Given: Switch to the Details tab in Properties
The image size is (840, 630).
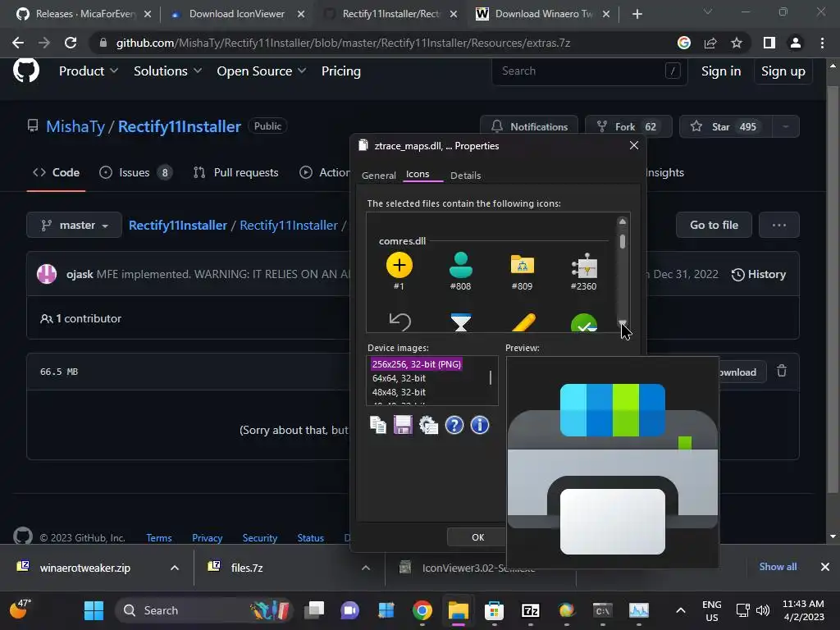Looking at the screenshot, I should click(x=466, y=176).
